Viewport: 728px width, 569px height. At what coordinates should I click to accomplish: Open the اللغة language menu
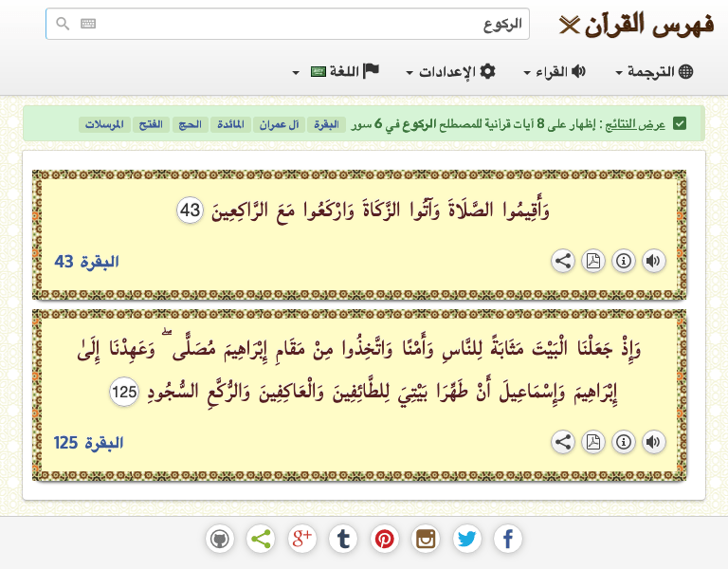pos(337,71)
